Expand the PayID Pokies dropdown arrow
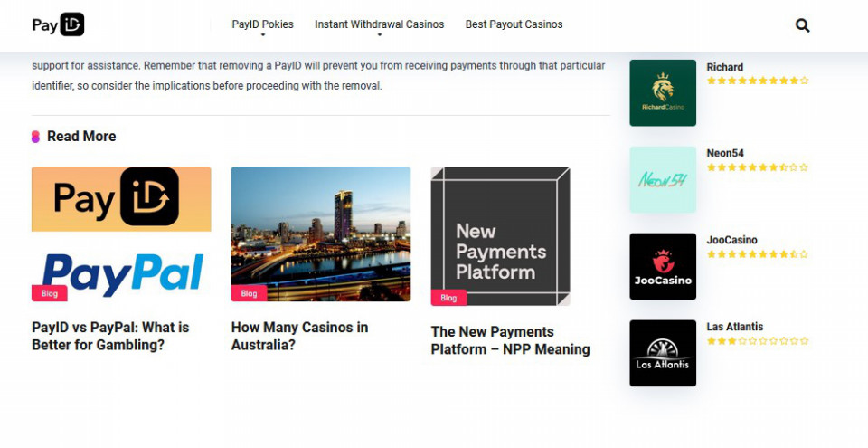Viewport: 868px width, 448px height. [x=263, y=35]
